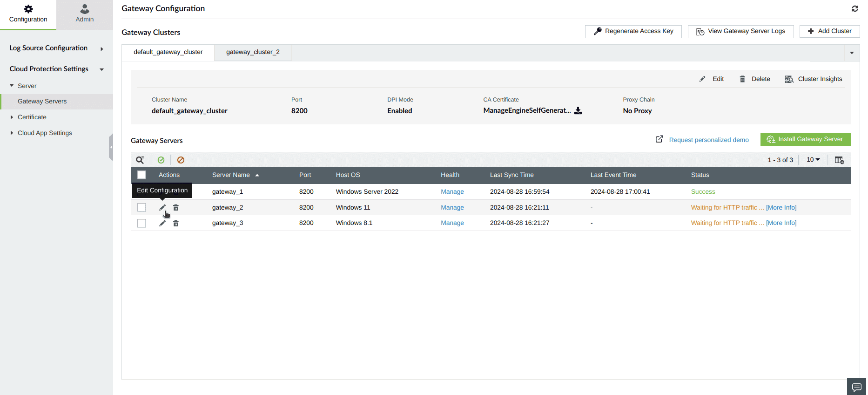This screenshot has height=395, width=868.
Task: Open More Info link for gateway_2
Action: pyautogui.click(x=781, y=208)
